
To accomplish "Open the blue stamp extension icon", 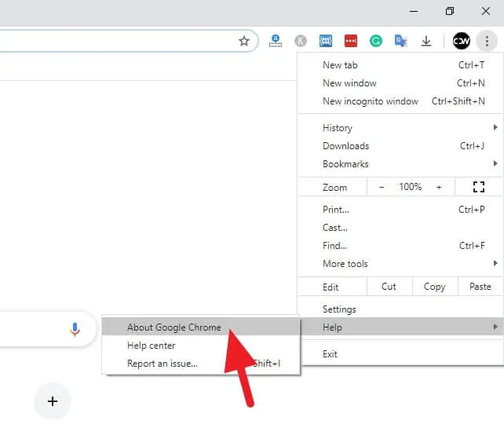I will pos(276,41).
